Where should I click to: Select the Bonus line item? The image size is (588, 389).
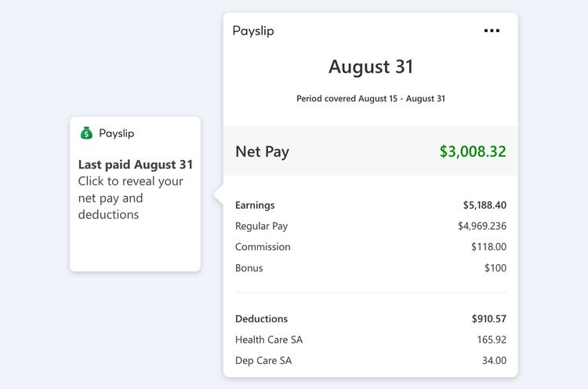249,268
